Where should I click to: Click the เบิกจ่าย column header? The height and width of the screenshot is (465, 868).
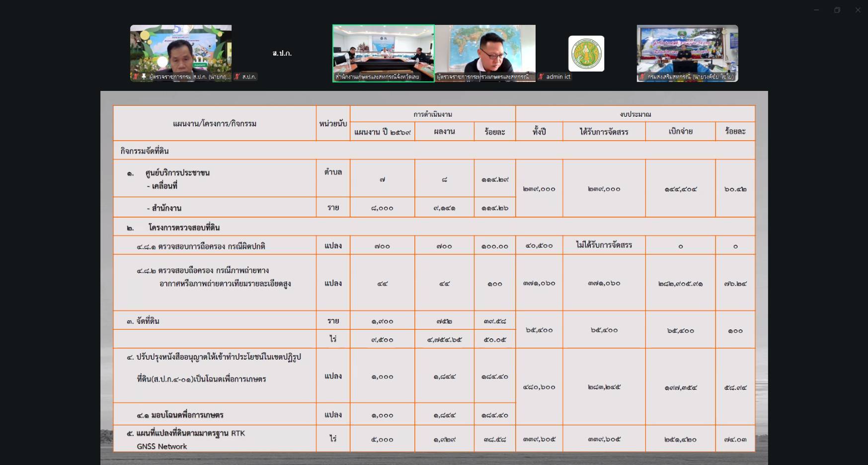point(680,132)
